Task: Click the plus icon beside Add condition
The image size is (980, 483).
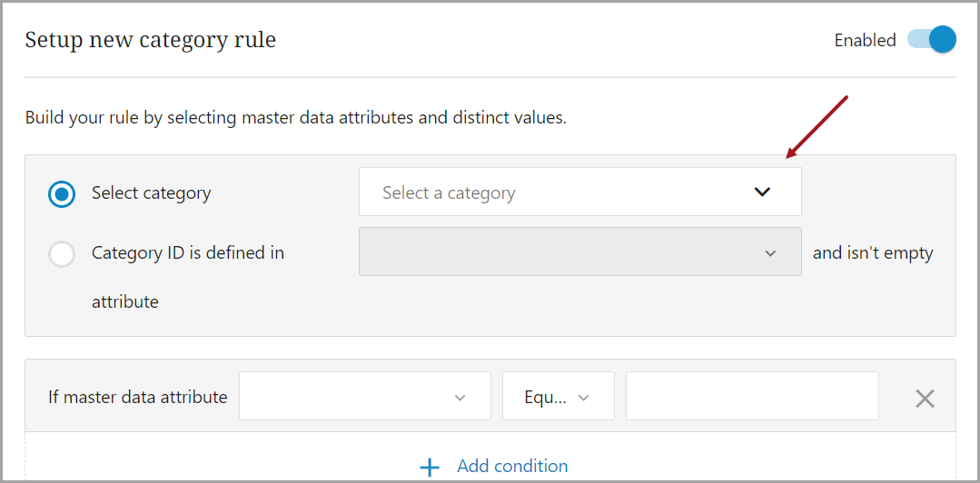Action: (430, 467)
